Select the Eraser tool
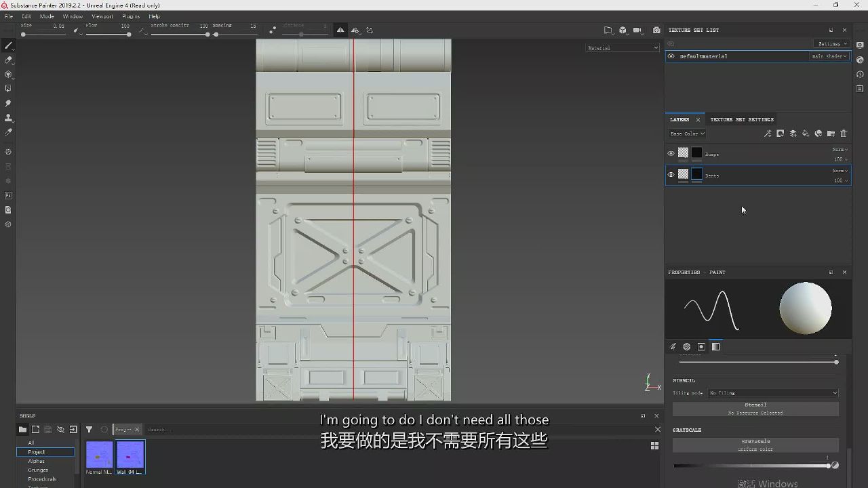The width and height of the screenshot is (868, 488). point(9,60)
